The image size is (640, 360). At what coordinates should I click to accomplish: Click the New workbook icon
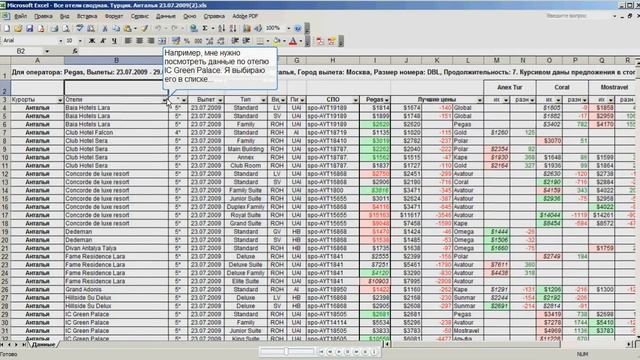tap(7, 28)
